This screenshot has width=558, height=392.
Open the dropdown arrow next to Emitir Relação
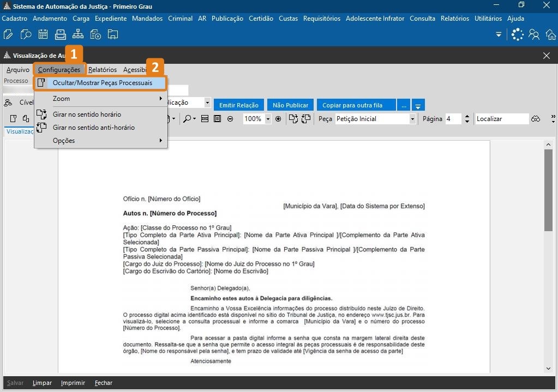pyautogui.click(x=207, y=103)
